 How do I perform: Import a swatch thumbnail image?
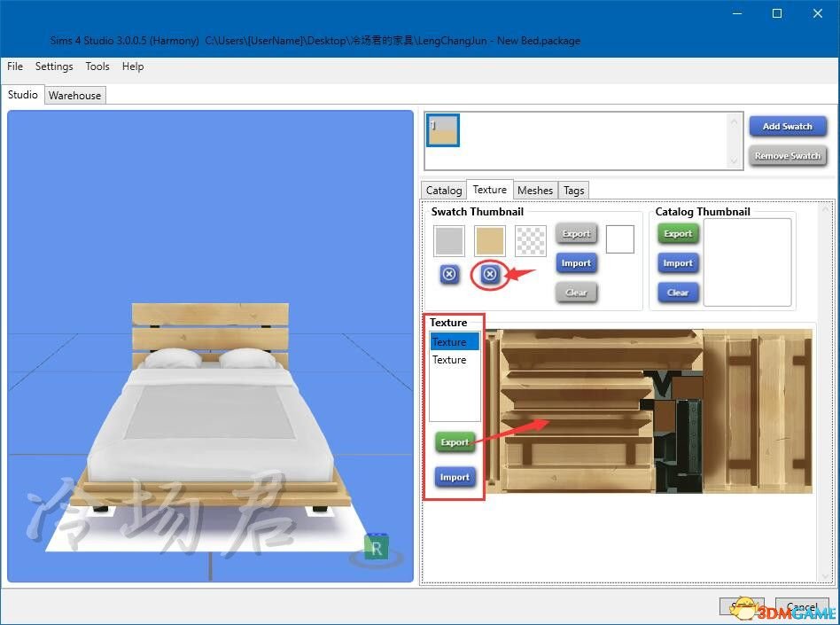pyautogui.click(x=577, y=263)
